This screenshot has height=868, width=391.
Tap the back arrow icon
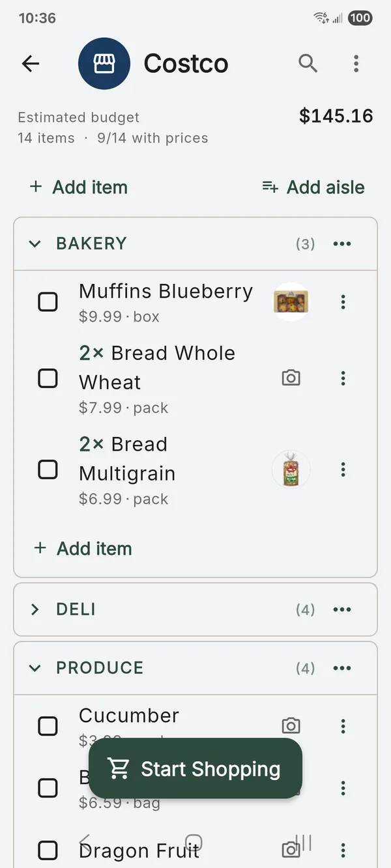(x=31, y=63)
